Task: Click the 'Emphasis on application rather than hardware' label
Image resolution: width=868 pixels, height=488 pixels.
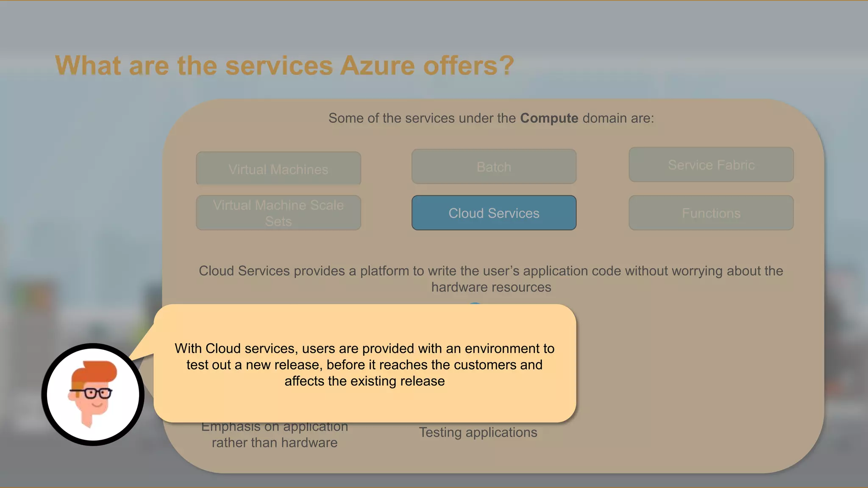Action: pos(275,435)
